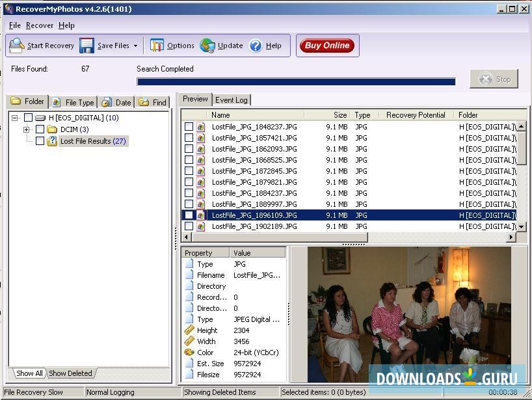Click the Buy Online button
This screenshot has width=532, height=400.
[x=326, y=46]
